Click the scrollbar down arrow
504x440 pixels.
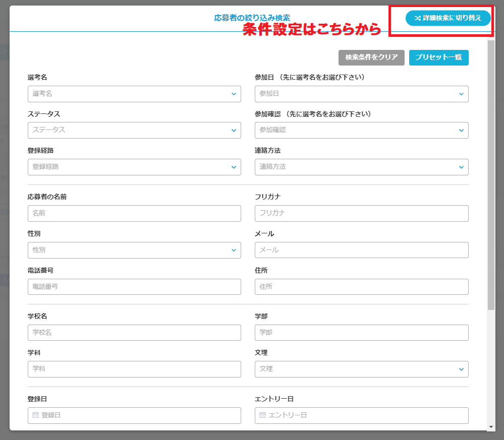click(x=491, y=427)
